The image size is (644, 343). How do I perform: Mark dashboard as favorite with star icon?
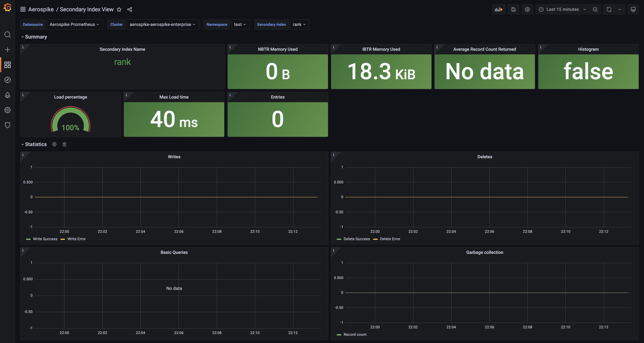tap(119, 9)
